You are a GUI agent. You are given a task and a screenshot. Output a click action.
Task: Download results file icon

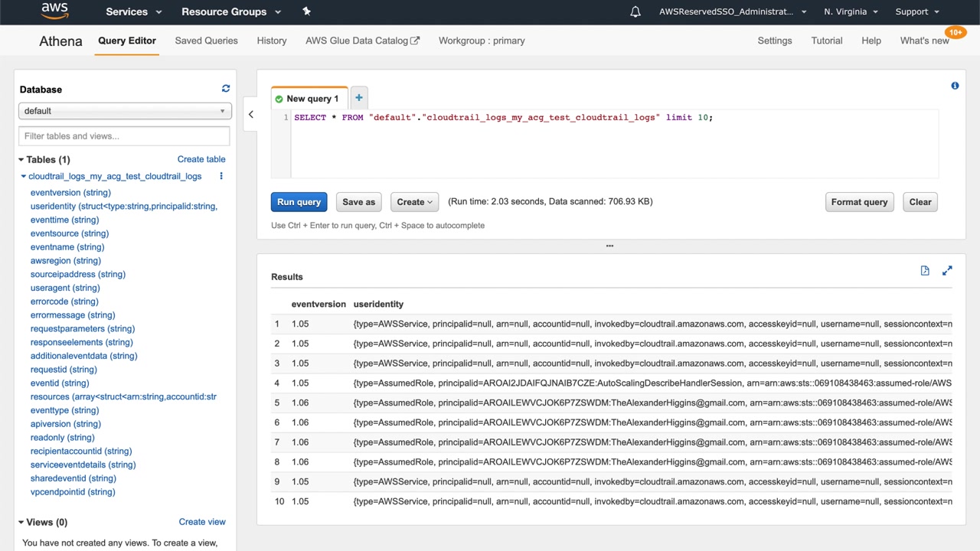point(925,271)
